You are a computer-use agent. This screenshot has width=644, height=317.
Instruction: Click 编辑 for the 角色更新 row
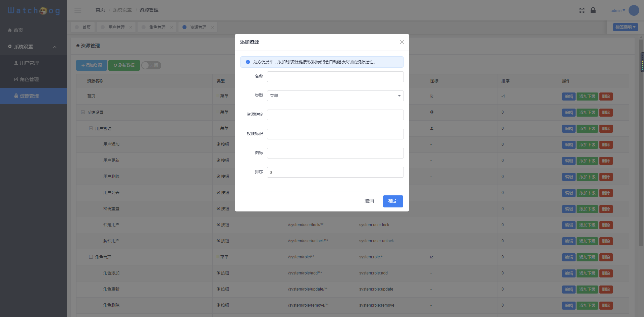click(x=569, y=290)
